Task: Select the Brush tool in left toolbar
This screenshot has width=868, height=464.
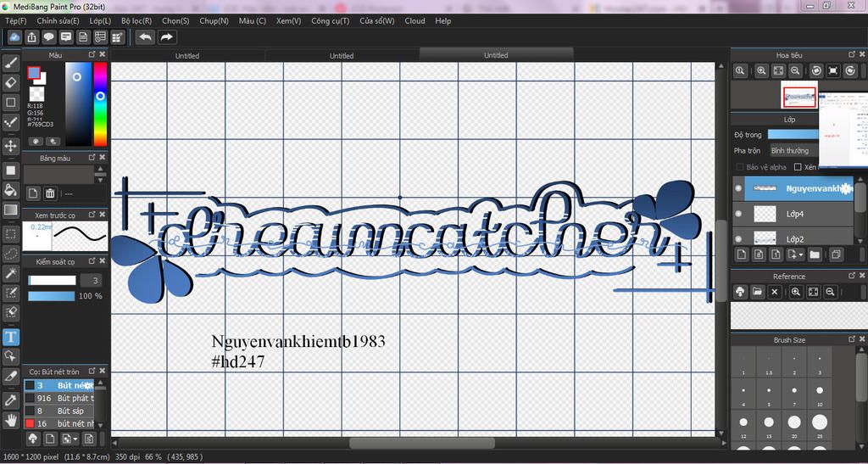Action: (11, 63)
